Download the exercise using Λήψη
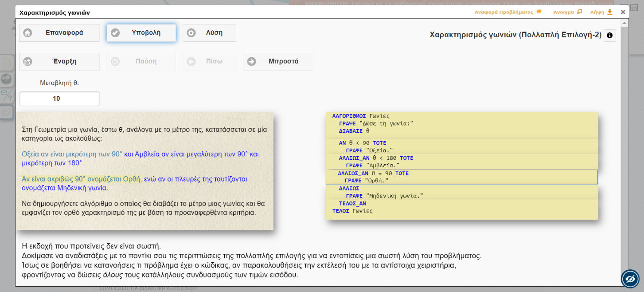Viewport: 644px width, 292px height. (x=601, y=12)
